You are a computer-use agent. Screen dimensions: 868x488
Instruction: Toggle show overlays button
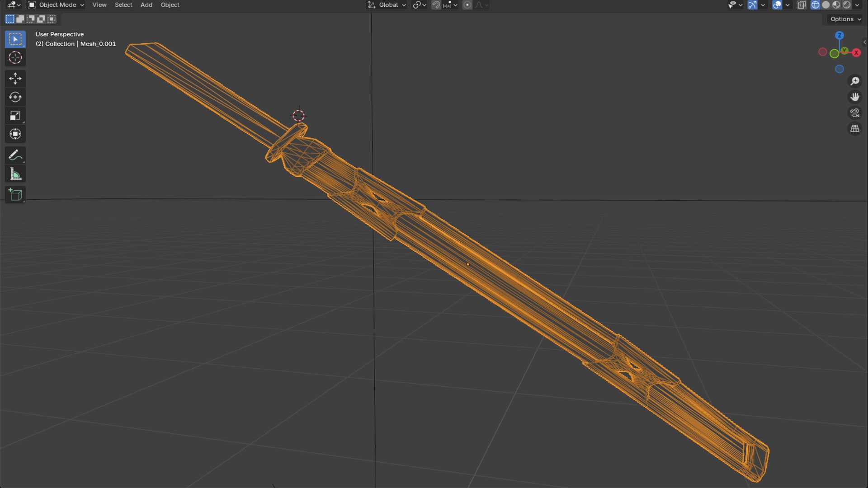(777, 5)
